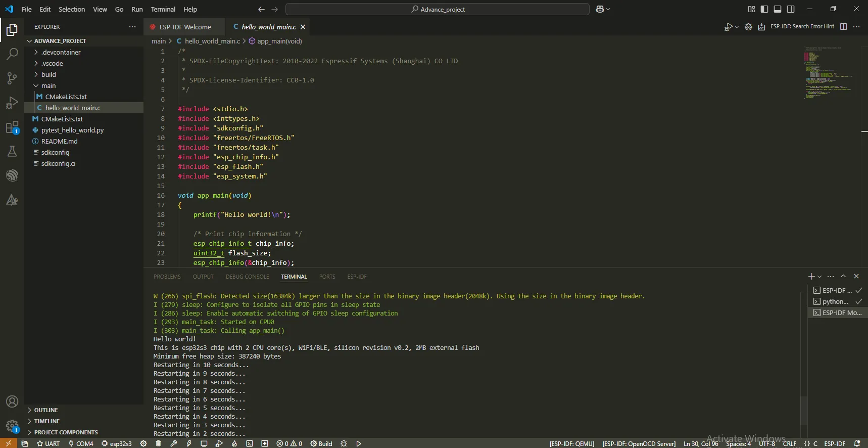Open the new terminal launch profile dropdown arrow
The image size is (868, 448).
[819, 277]
